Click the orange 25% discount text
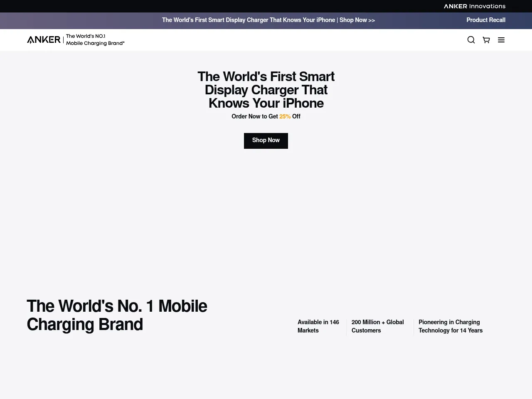The width and height of the screenshot is (532, 399). click(x=285, y=116)
